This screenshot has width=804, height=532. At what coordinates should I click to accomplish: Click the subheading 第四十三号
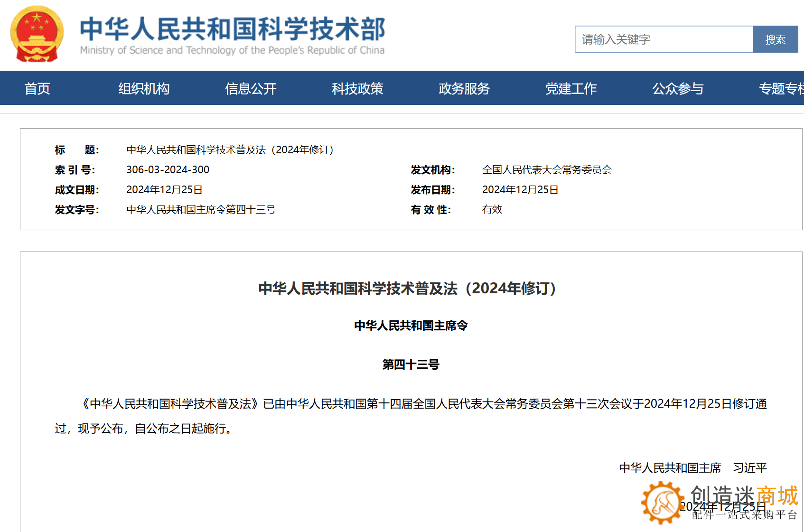point(411,364)
